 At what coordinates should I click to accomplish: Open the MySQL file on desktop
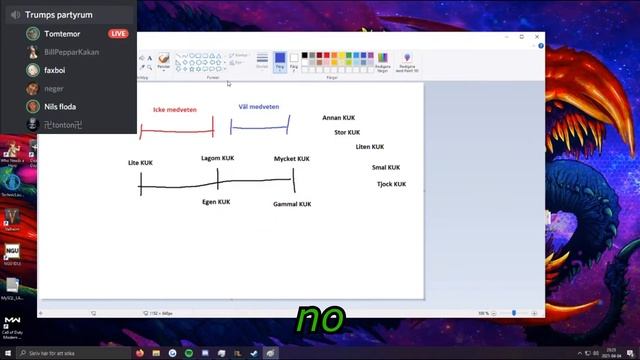coord(12,289)
